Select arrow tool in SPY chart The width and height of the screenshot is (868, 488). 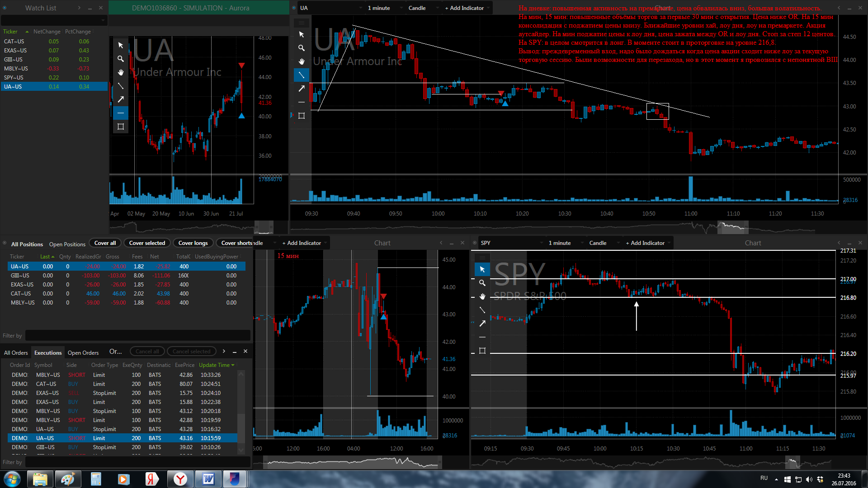(482, 324)
